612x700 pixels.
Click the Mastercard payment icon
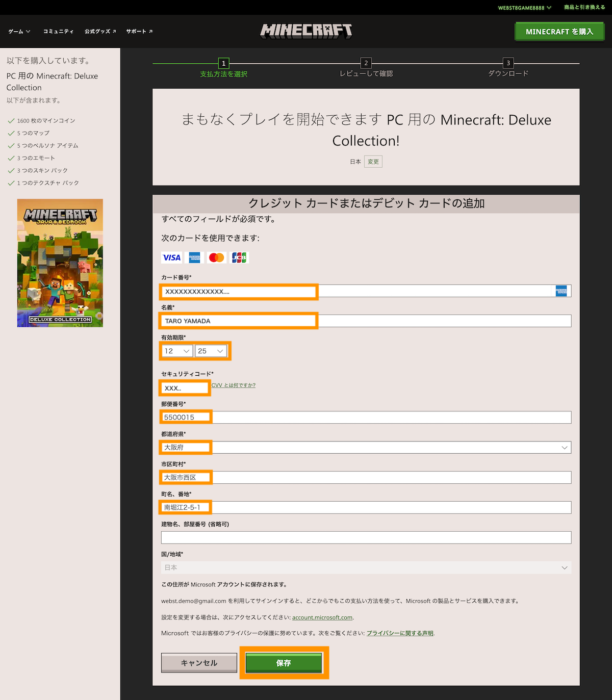[x=216, y=257]
